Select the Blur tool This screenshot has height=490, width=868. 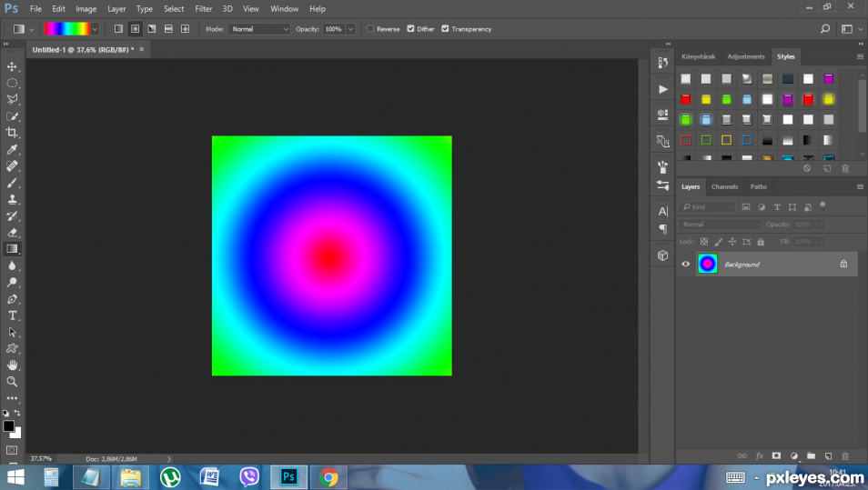pyautogui.click(x=12, y=265)
